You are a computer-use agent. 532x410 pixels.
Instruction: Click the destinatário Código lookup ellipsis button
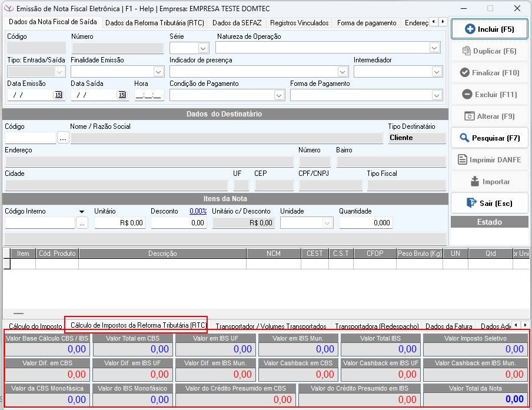tap(63, 138)
